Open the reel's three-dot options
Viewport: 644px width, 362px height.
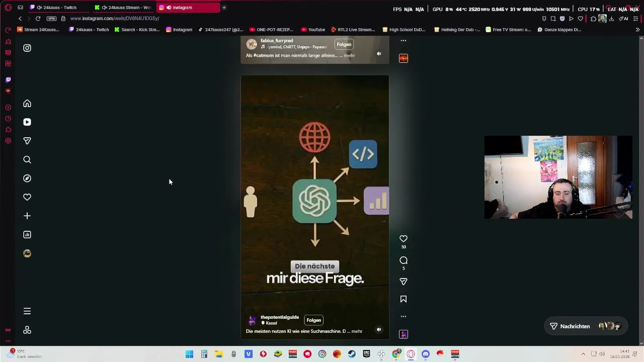(404, 316)
